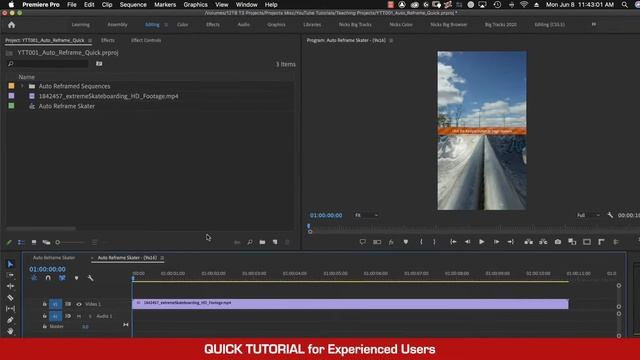Click Mark Out button
The image size is (640, 360).
click(x=434, y=242)
